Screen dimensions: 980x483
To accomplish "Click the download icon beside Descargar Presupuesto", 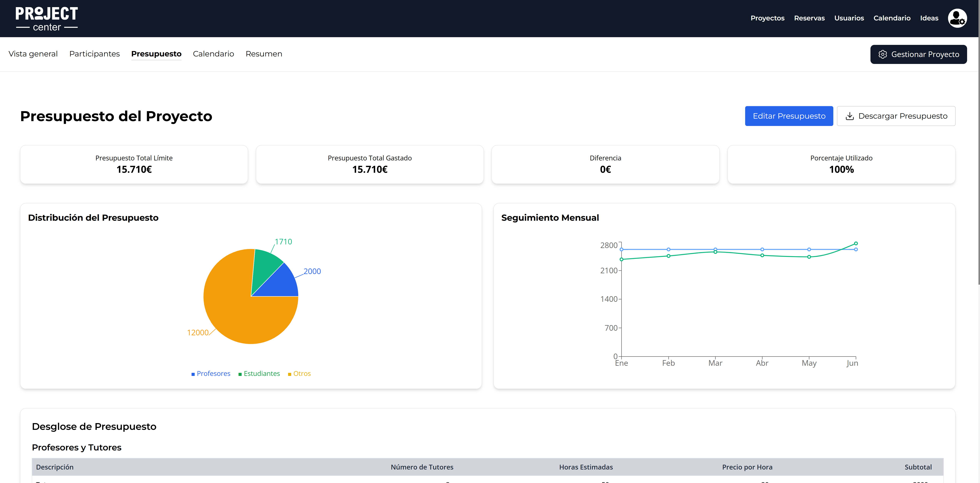I will (x=849, y=116).
